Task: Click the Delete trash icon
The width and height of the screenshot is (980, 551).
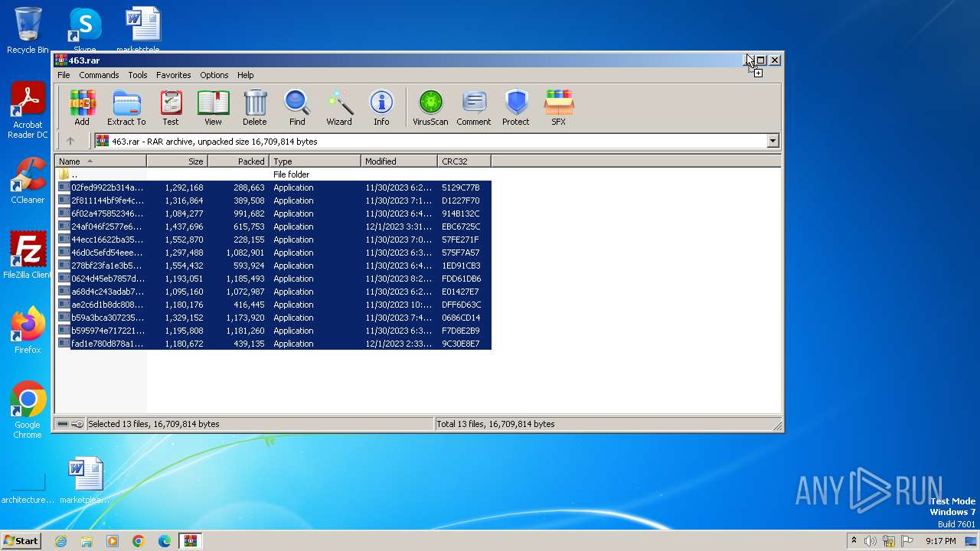Action: tap(255, 108)
